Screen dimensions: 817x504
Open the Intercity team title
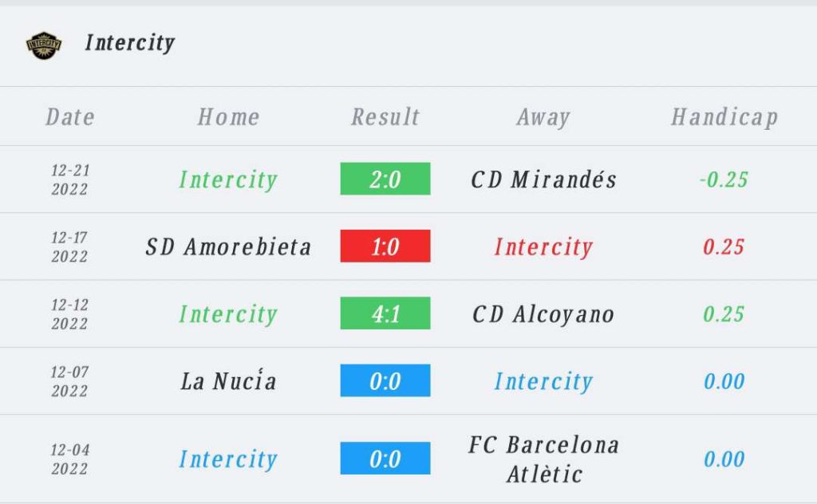point(130,43)
